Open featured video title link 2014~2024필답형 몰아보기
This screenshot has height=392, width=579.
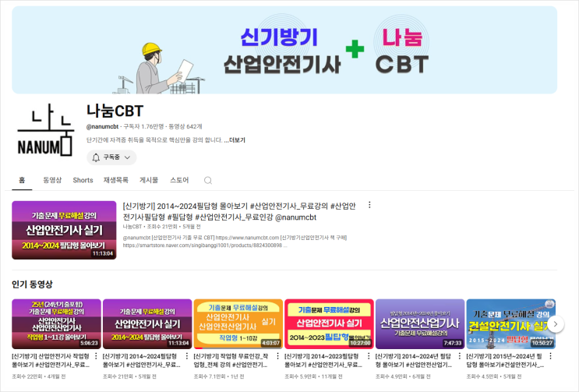pyautogui.click(x=239, y=211)
